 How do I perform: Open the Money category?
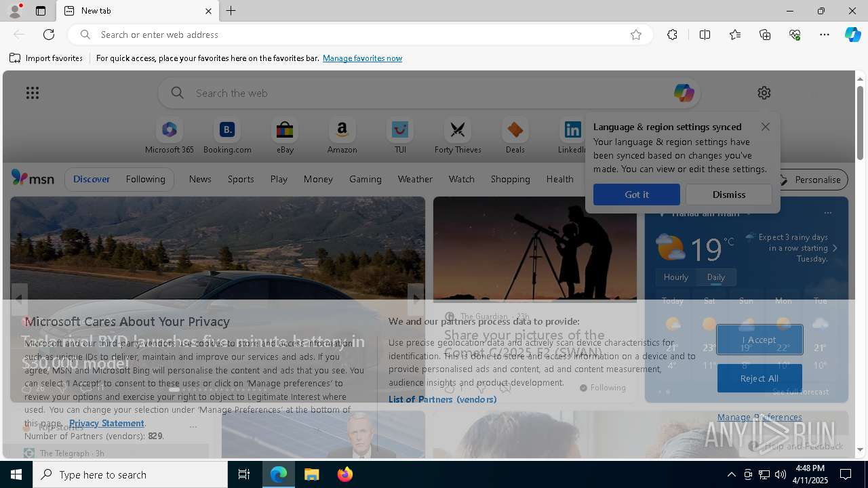318,179
